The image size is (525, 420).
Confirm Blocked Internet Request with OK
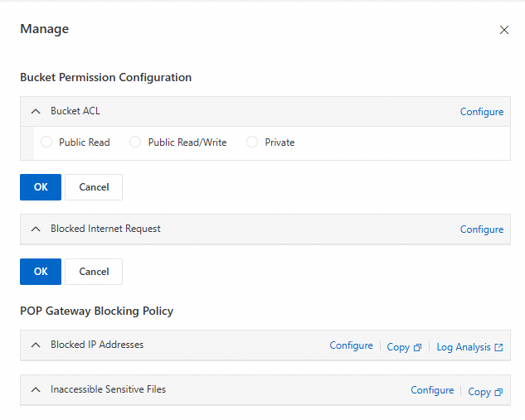click(41, 272)
